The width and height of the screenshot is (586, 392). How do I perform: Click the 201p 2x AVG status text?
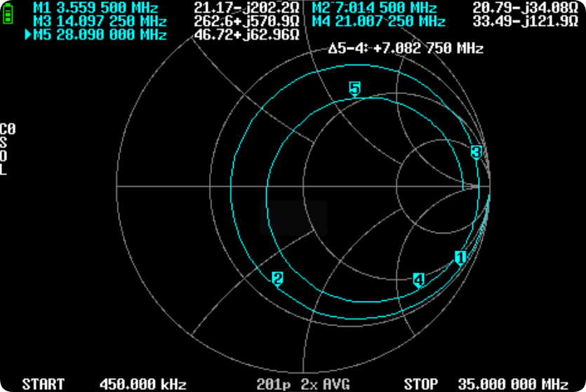(303, 384)
